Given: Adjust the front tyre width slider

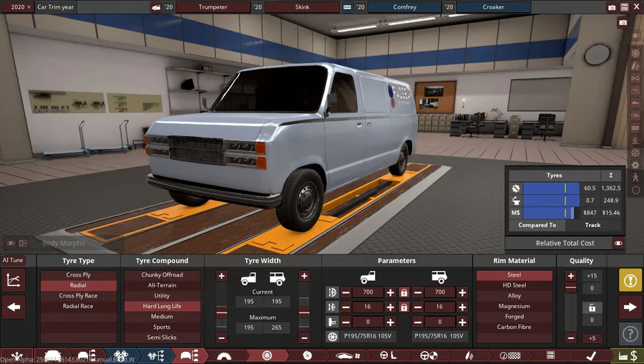Looking at the screenshot, I should coord(222,312).
